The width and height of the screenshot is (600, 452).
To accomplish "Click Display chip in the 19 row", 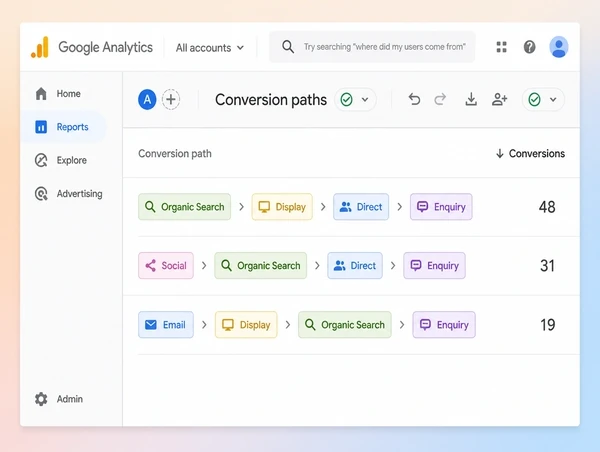I will (x=246, y=325).
